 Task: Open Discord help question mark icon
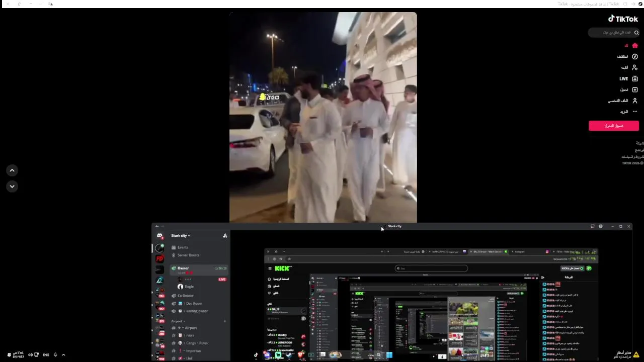[600, 226]
